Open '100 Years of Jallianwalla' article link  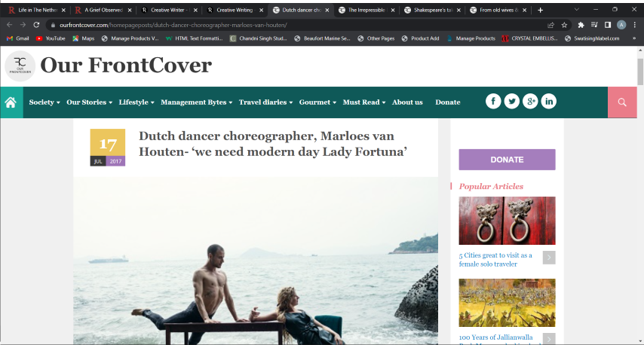point(495,337)
